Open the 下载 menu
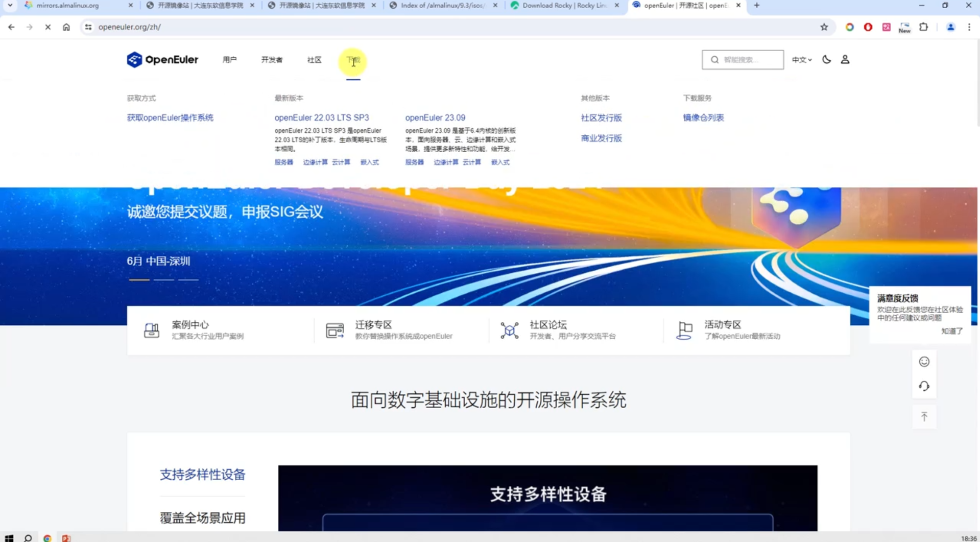The width and height of the screenshot is (980, 542). [353, 60]
